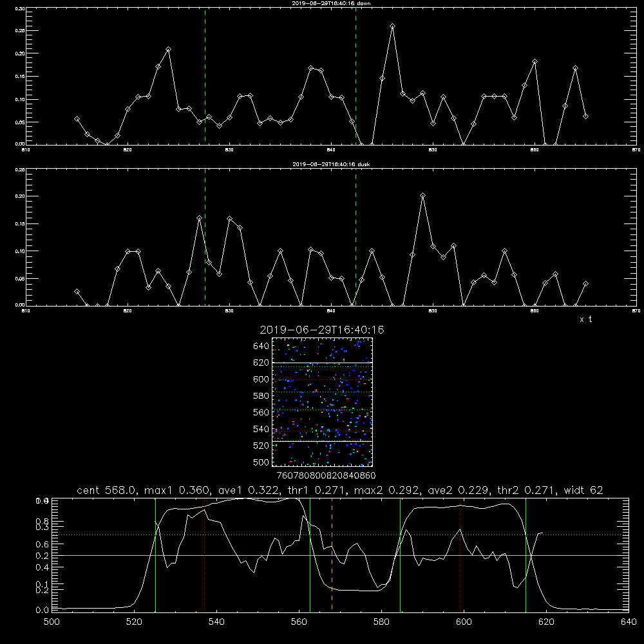Image resolution: width=644 pixels, height=644 pixels.
Task: Click the x-axis label 620 in bottom plot
Action: (x=546, y=622)
